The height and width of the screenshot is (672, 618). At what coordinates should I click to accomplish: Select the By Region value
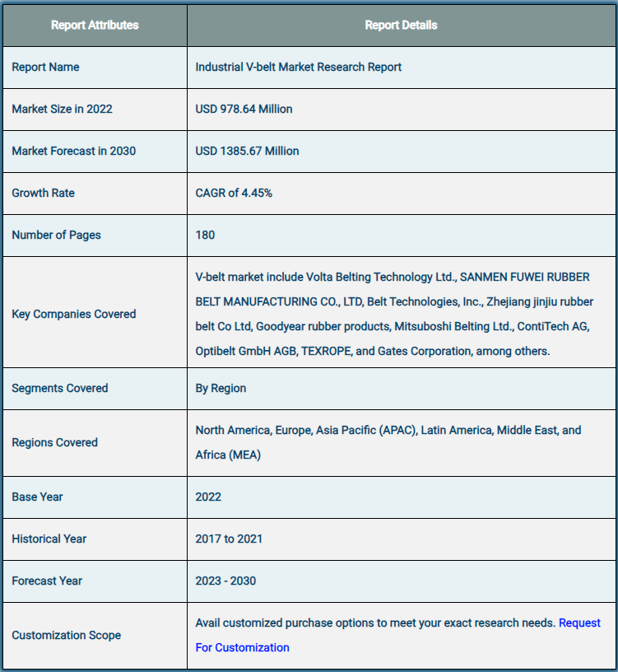coord(221,388)
